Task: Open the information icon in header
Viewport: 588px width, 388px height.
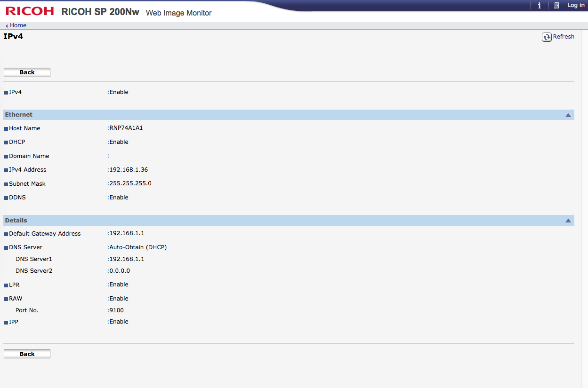Action: [539, 6]
